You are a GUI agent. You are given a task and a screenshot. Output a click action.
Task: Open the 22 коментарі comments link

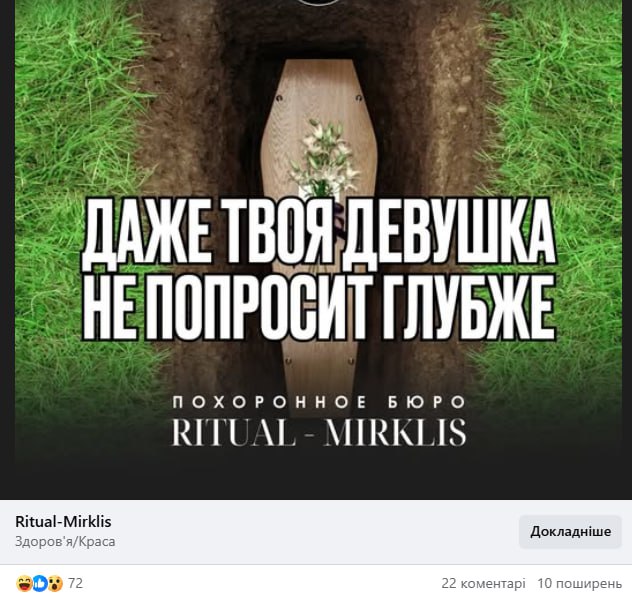[483, 583]
